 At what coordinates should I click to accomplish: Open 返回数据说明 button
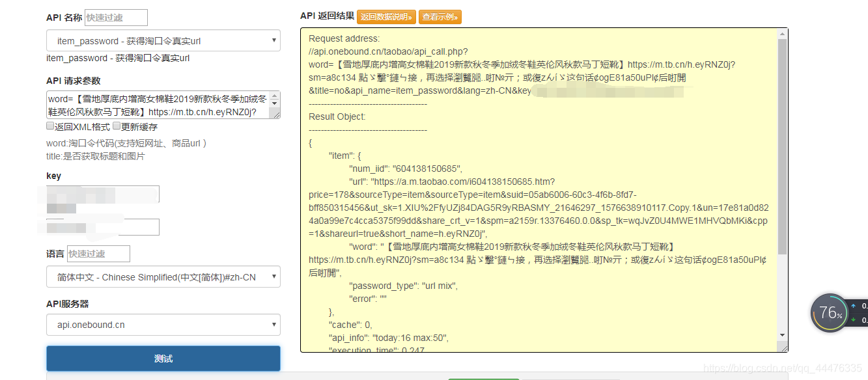tap(386, 17)
